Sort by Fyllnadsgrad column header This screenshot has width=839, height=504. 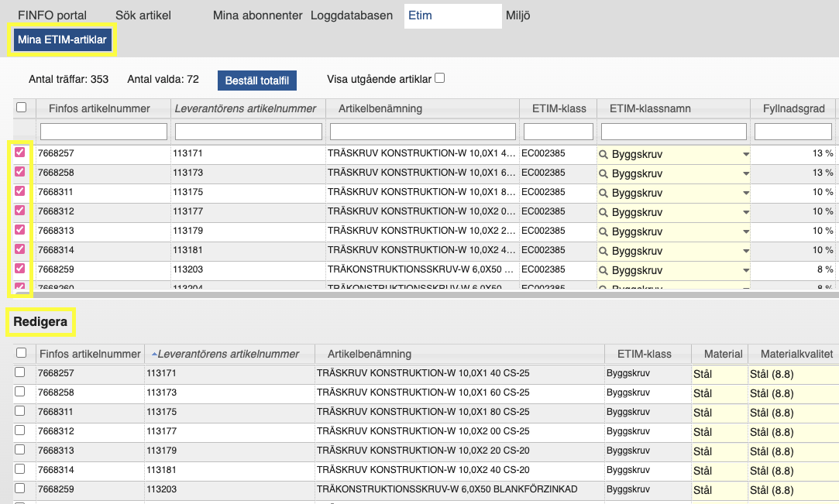point(793,108)
